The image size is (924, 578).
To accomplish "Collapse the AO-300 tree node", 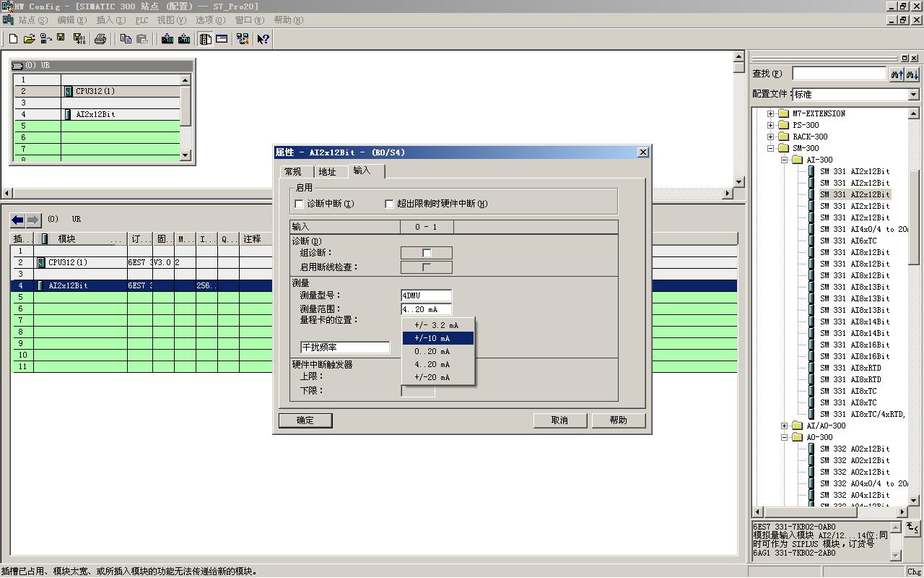I will [x=784, y=437].
